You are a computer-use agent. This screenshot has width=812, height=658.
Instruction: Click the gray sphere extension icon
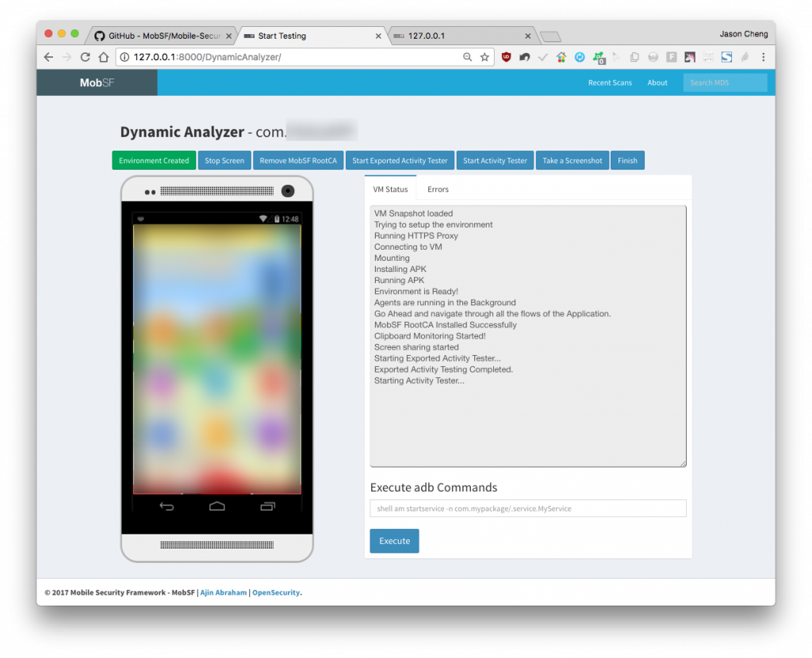tap(653, 57)
